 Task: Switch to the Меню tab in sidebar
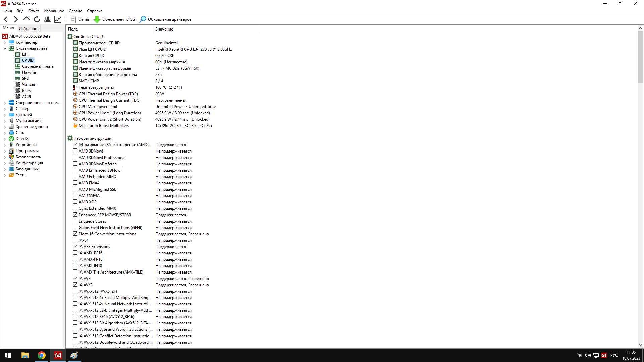tap(8, 28)
